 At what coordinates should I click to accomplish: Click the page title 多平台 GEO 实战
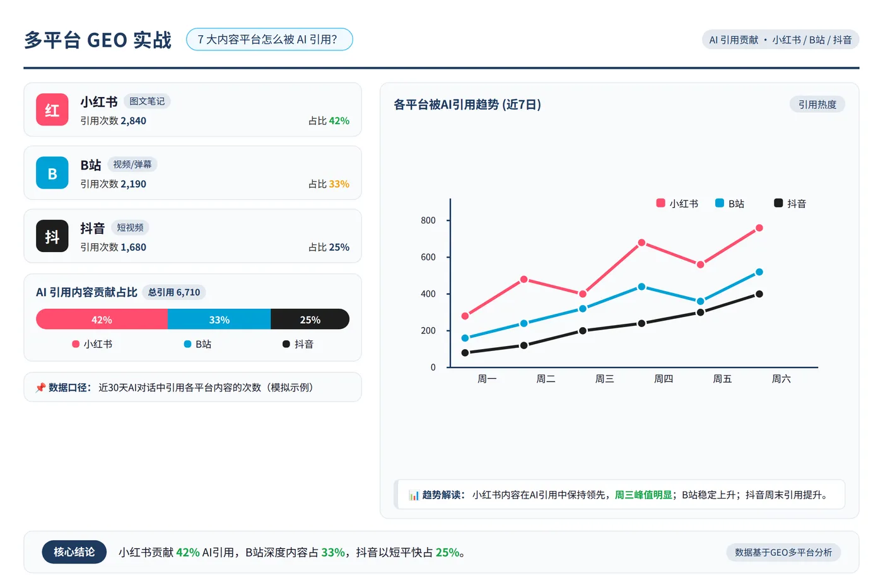[x=98, y=40]
